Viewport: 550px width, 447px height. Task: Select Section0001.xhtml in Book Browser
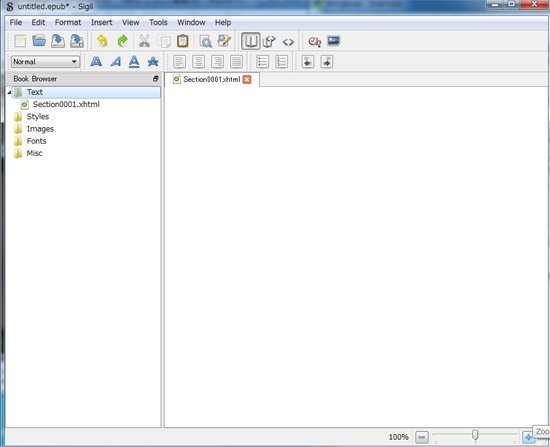click(66, 104)
